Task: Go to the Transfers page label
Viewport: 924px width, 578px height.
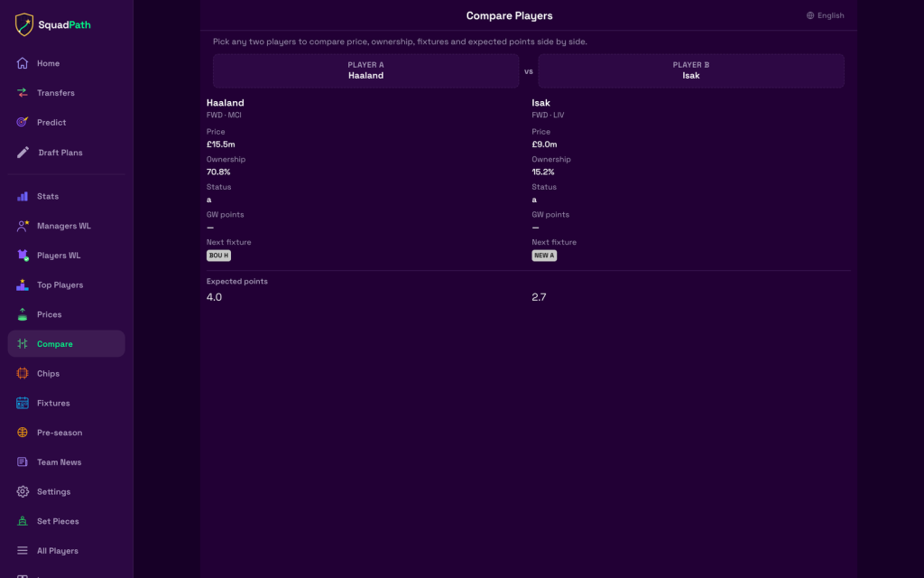Action: point(56,93)
